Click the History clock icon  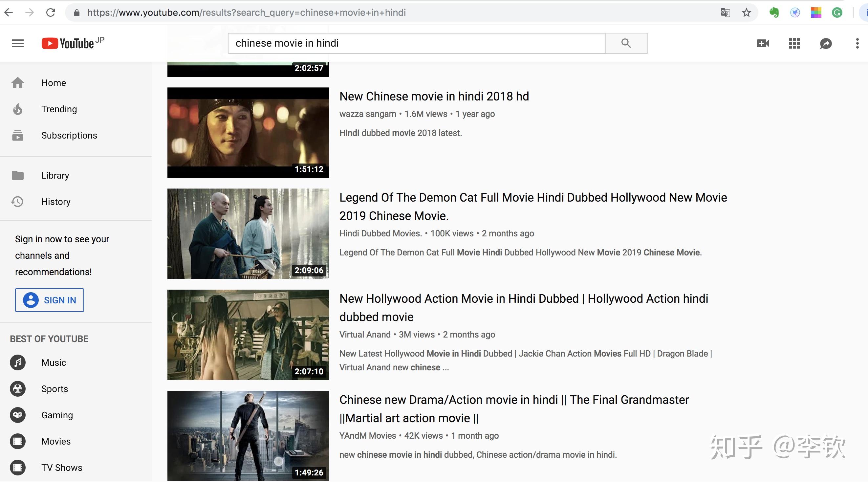tap(17, 202)
